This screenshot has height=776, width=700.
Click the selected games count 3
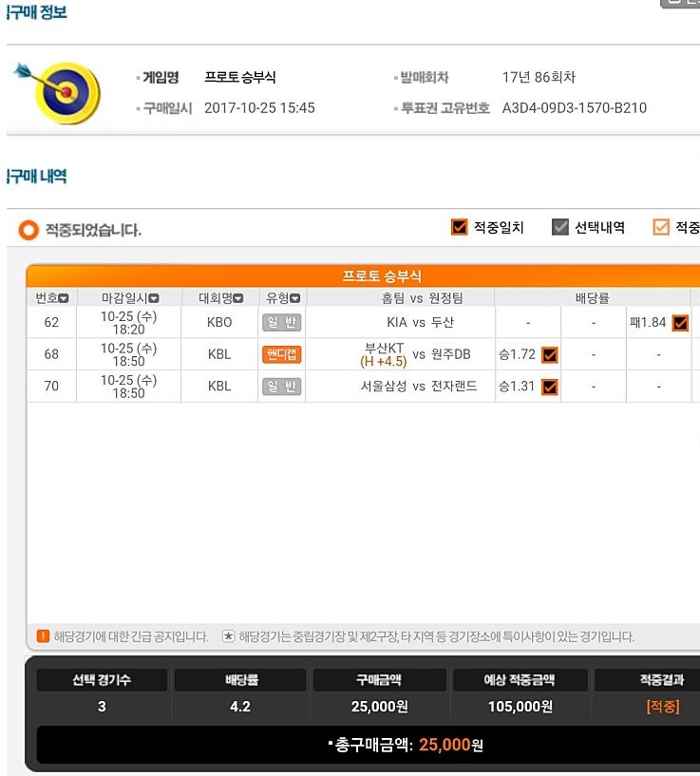pos(102,707)
